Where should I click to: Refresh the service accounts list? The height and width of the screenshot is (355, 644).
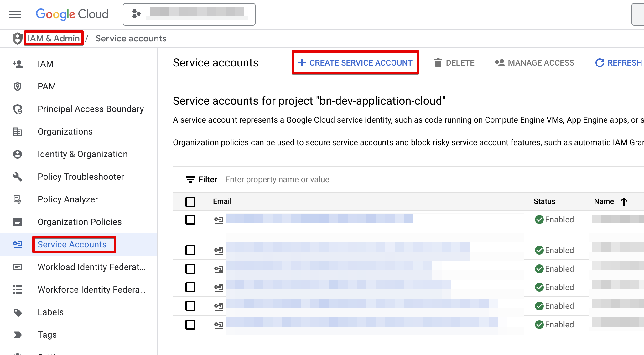point(619,63)
